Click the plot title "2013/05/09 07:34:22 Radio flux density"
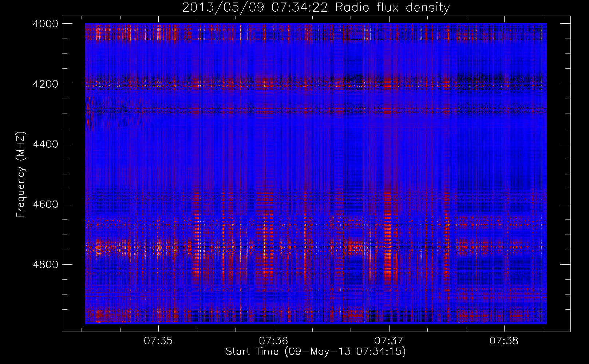 click(316, 7)
